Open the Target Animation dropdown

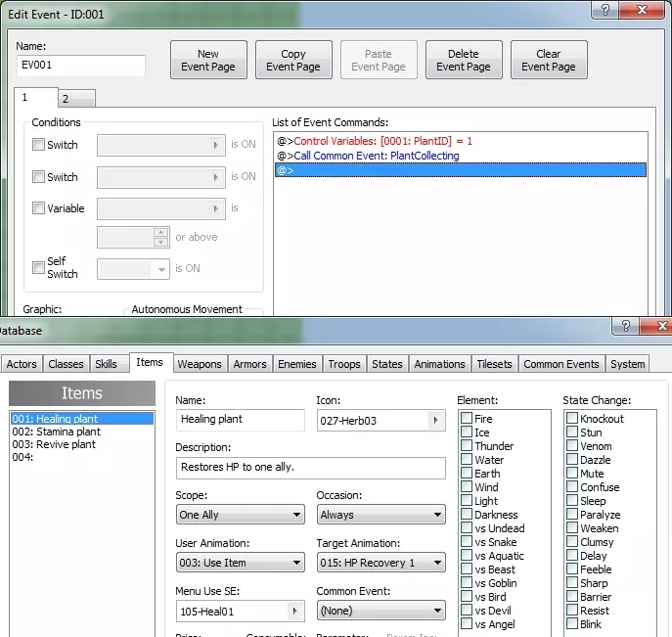(381, 563)
